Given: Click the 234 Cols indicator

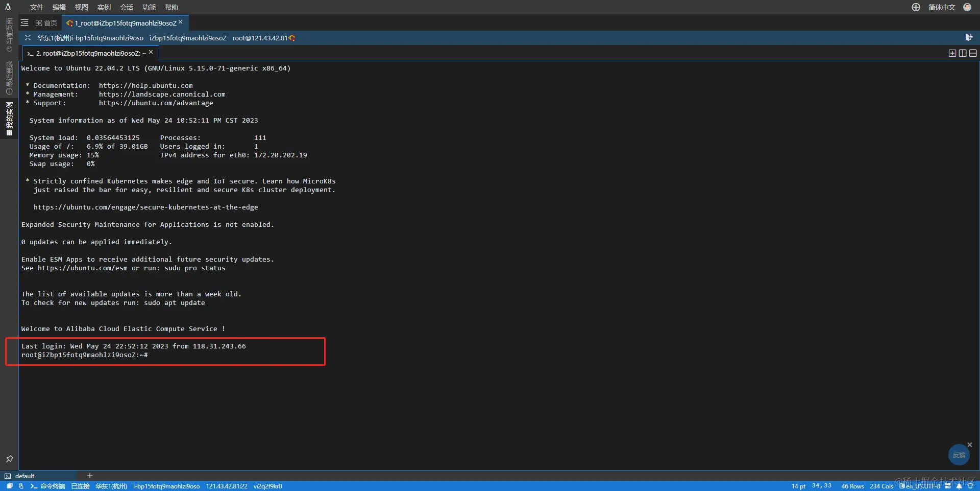Looking at the screenshot, I should tap(881, 486).
